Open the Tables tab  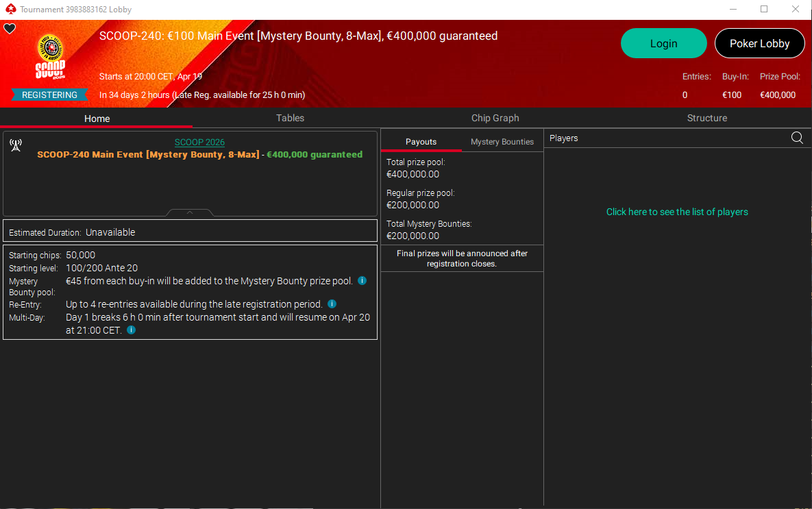[290, 118]
